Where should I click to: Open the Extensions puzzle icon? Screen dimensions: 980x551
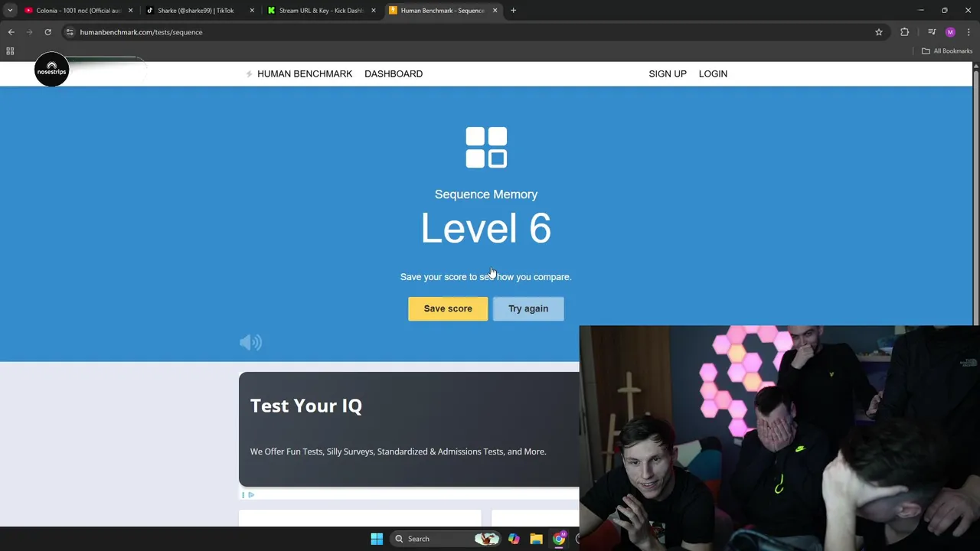click(905, 32)
